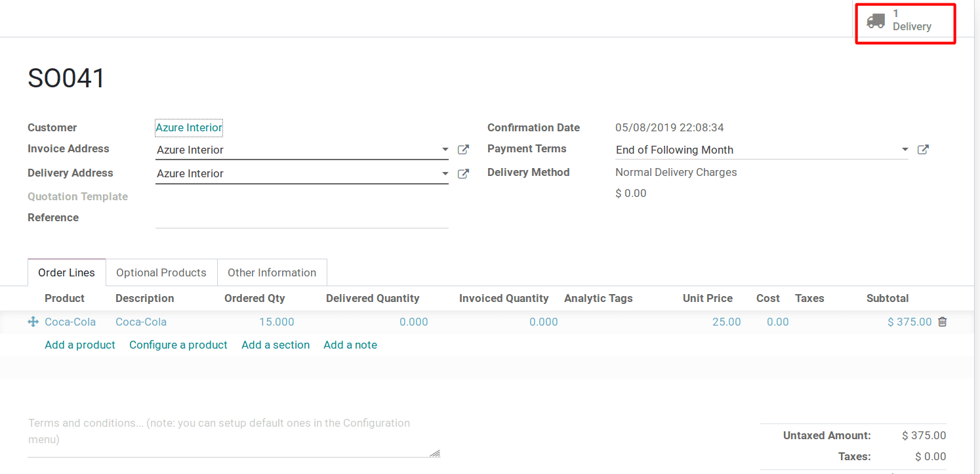Grab the Coca-Cola row drag handle
The image size is (980, 474).
tap(33, 322)
